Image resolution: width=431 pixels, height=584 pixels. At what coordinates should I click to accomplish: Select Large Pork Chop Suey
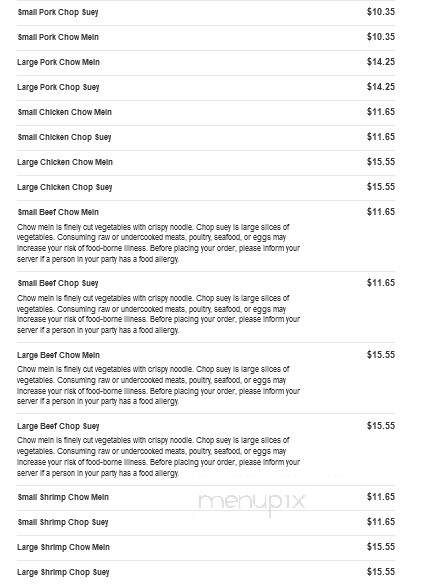58,88
